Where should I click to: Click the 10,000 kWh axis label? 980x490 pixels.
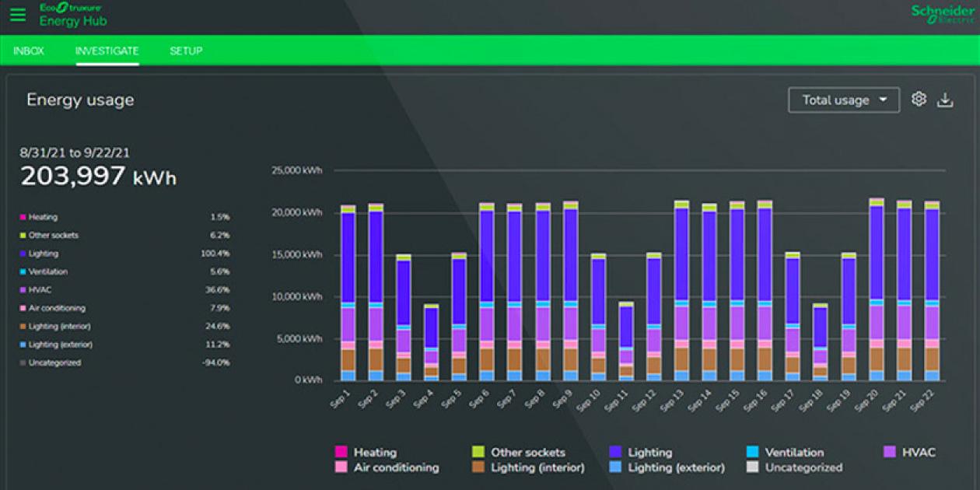click(296, 296)
